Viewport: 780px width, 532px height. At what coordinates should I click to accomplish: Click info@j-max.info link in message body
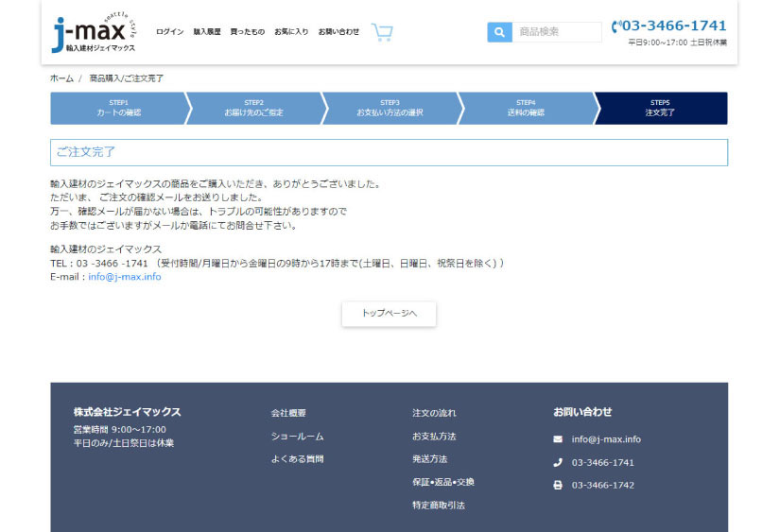[x=125, y=277]
